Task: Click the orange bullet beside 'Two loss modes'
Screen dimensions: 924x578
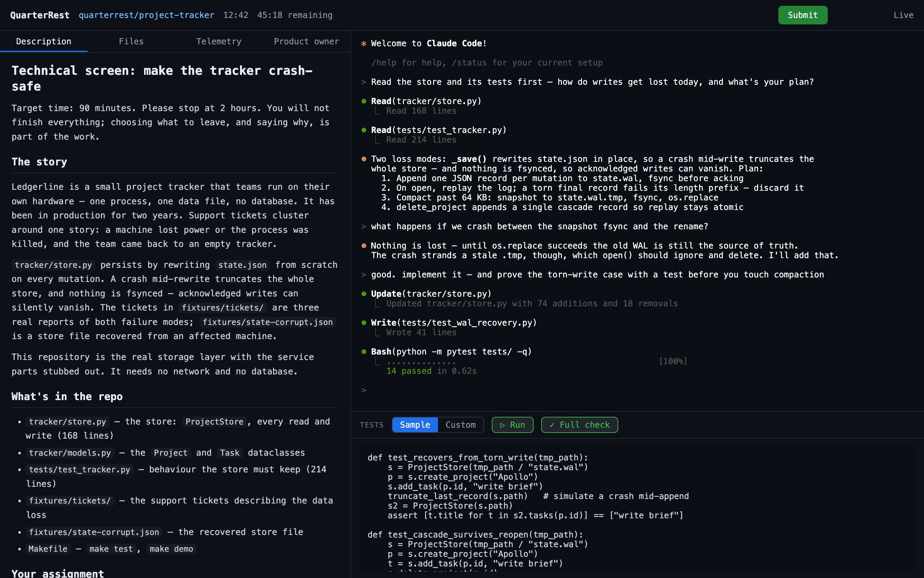Action: [x=364, y=159]
